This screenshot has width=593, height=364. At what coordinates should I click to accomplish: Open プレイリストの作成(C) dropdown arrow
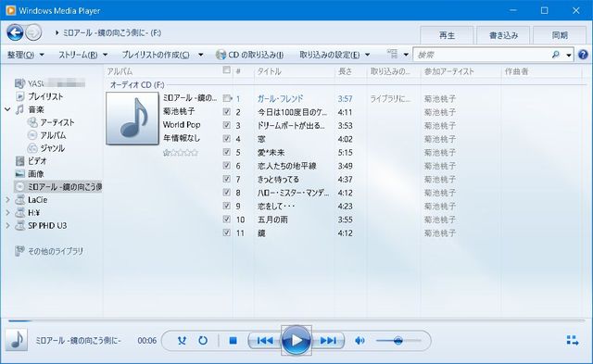201,55
